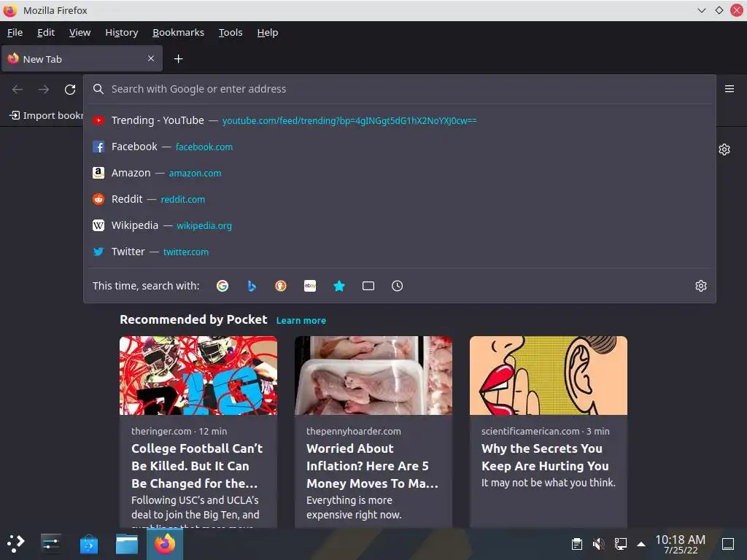Show desktop using corner button
Screen dimensions: 747x560
click(x=728, y=544)
